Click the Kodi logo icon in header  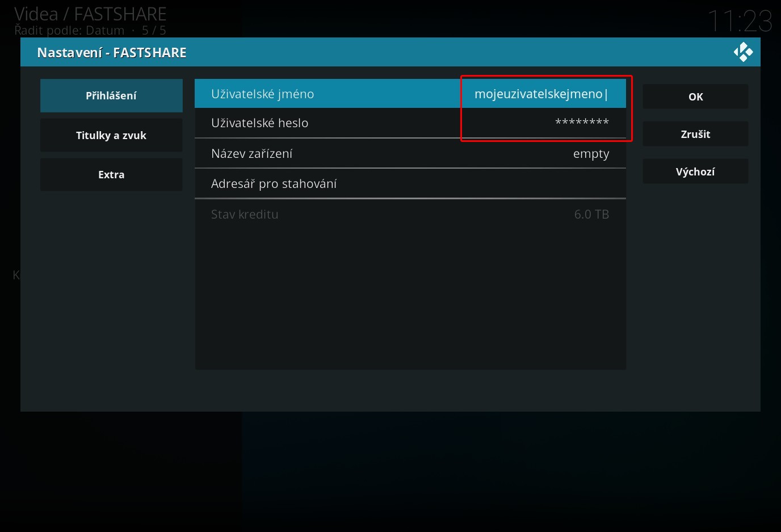click(743, 52)
